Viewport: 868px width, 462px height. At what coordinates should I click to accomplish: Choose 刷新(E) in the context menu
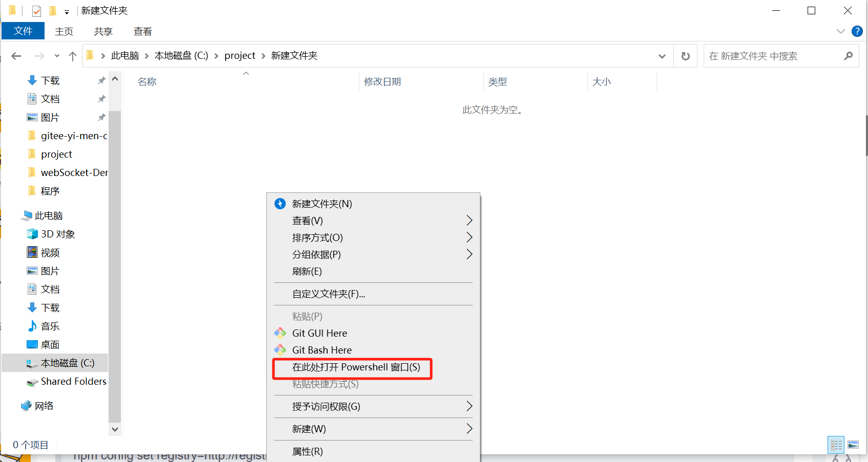click(373, 271)
